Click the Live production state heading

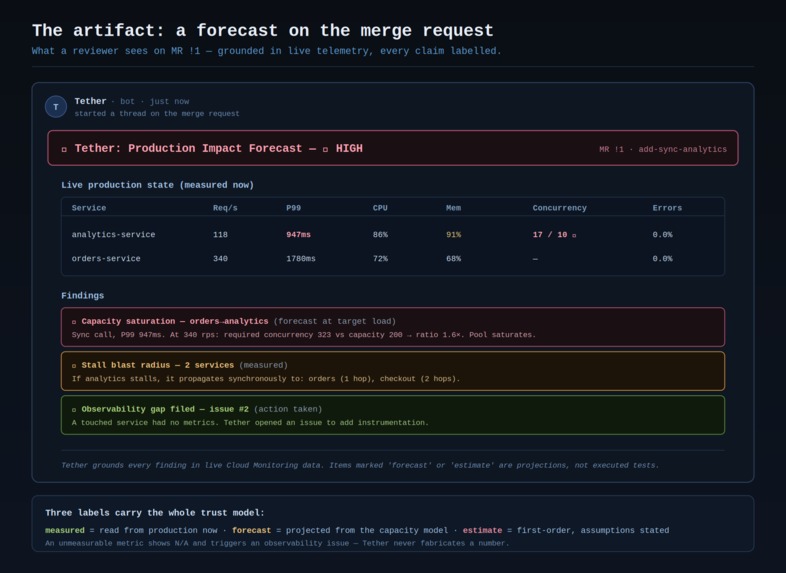point(157,185)
